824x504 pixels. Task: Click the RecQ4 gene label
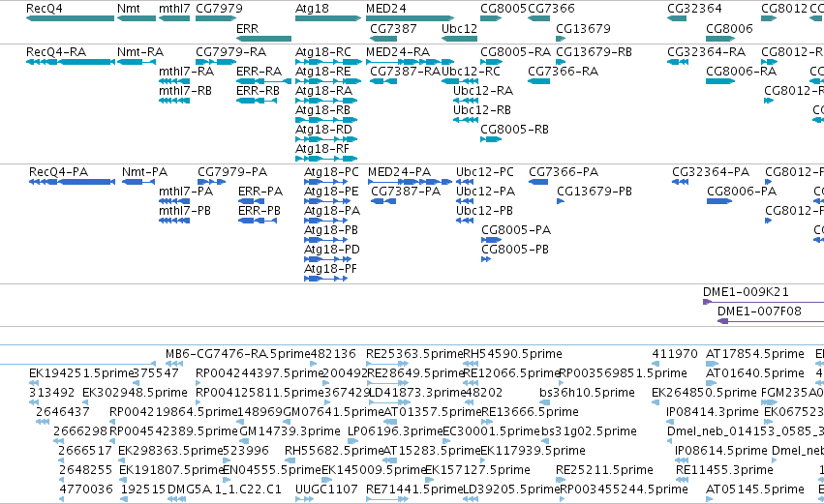pos(45,9)
